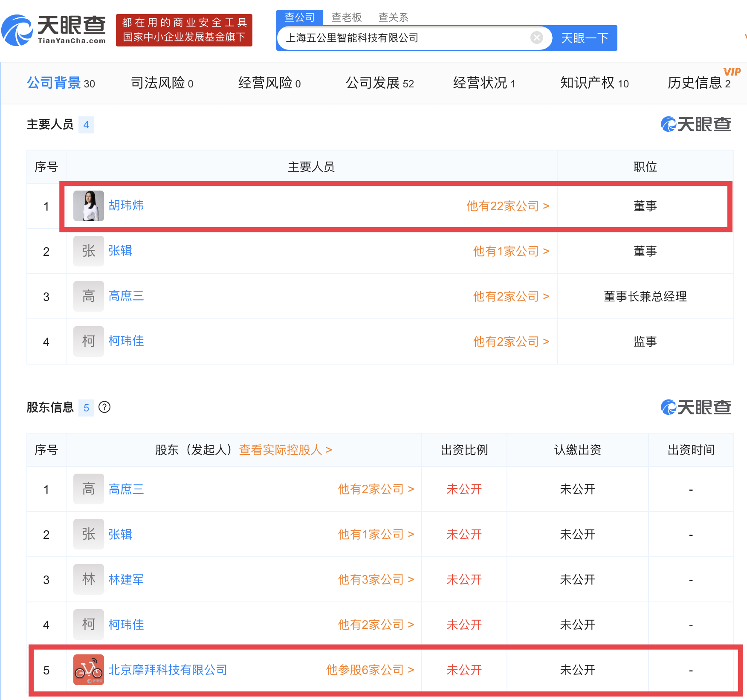Click 林 avatar in shareholder row 3
This screenshot has height=700, width=747.
point(89,579)
